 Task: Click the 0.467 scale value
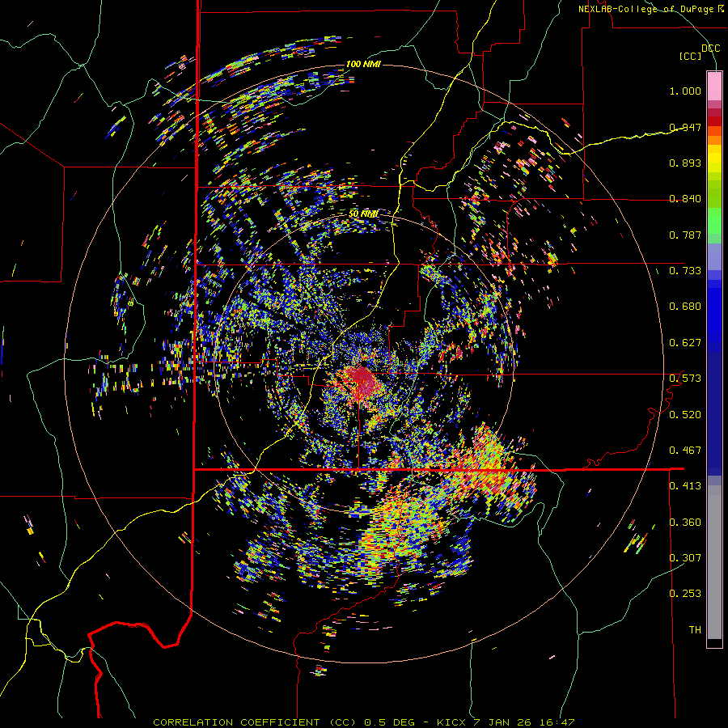[x=685, y=451]
